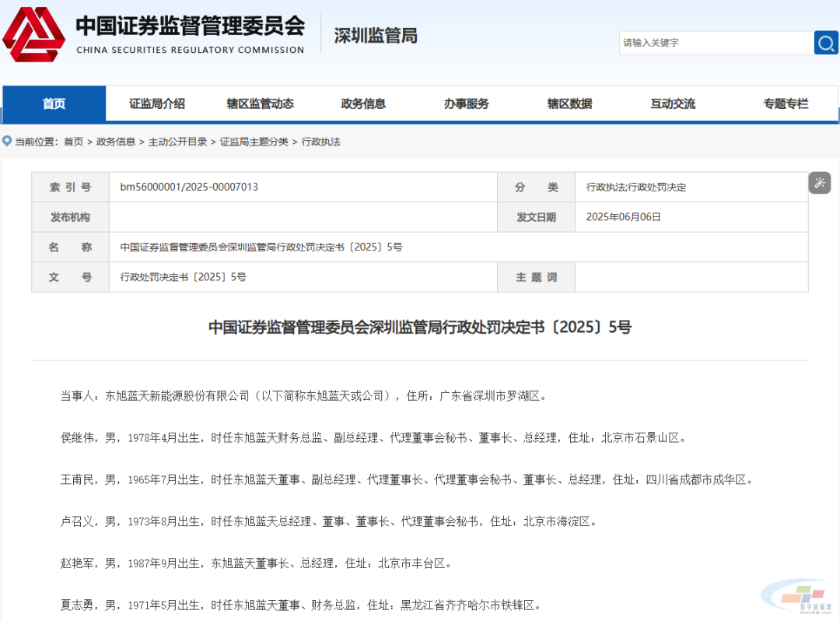Go to 主动公开目录 in breadcrumb
The image size is (840, 621).
178,142
